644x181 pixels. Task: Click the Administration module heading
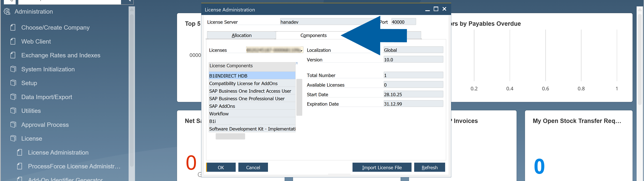point(34,12)
